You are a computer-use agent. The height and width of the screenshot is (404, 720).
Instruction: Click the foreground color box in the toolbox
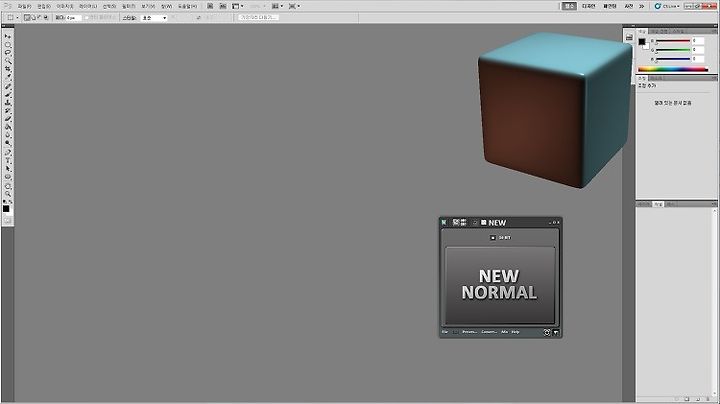click(x=6, y=209)
